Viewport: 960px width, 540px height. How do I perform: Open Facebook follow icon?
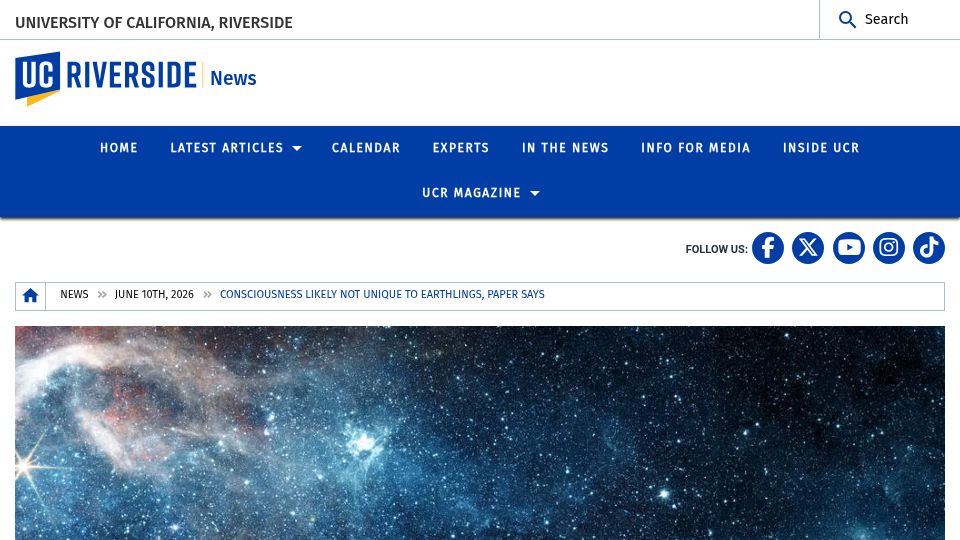tap(768, 248)
